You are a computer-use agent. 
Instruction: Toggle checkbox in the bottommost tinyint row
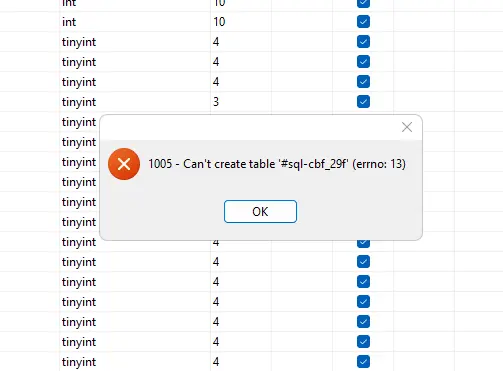coord(363,362)
